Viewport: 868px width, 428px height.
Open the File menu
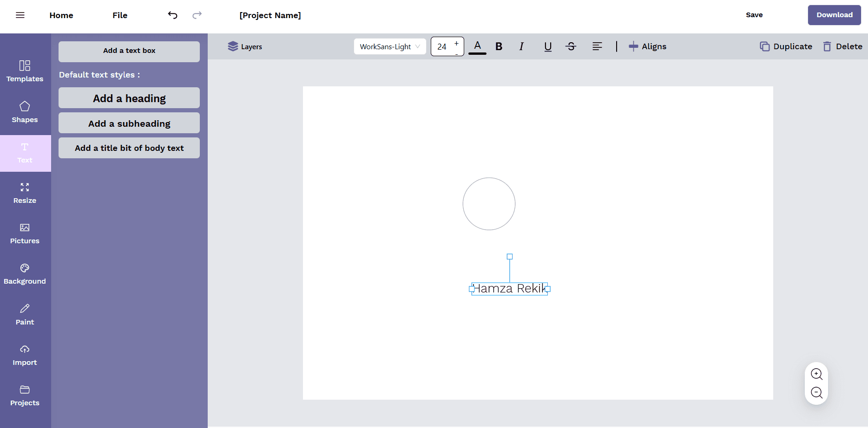click(x=120, y=15)
